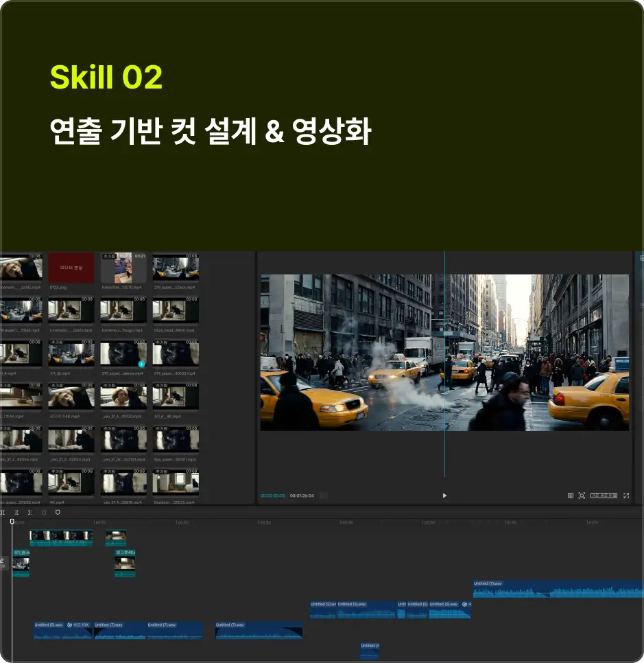This screenshot has height=663, width=644.
Task: Click the cyan plus button on the cat thumbnail
Action: (x=141, y=364)
